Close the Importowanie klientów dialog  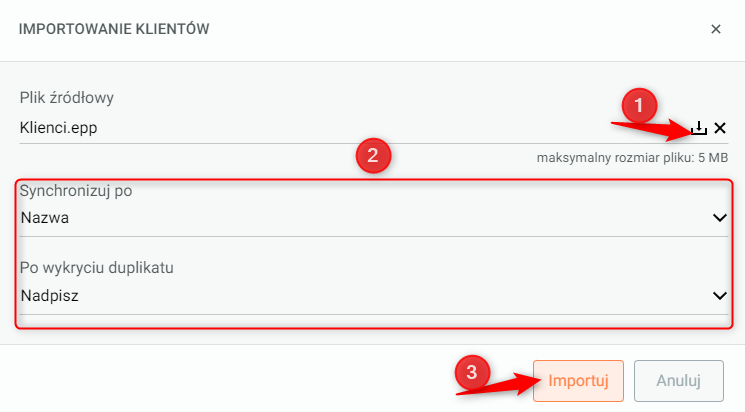point(716,30)
